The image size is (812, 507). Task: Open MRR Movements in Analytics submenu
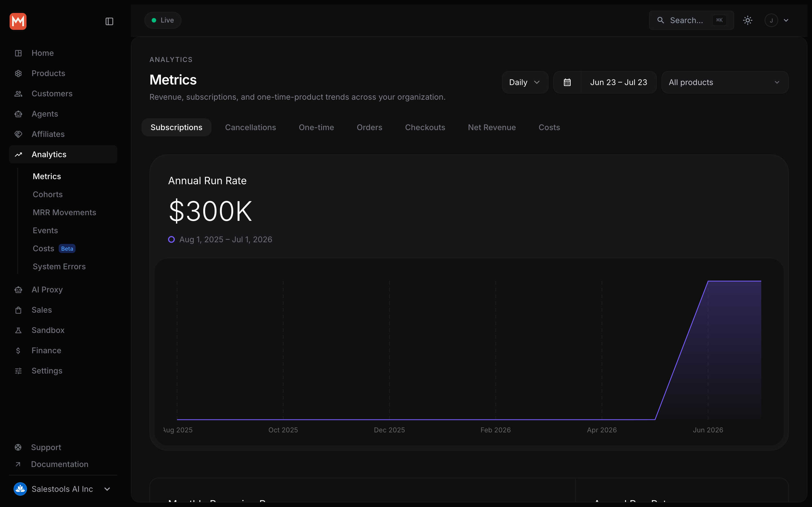(x=64, y=212)
